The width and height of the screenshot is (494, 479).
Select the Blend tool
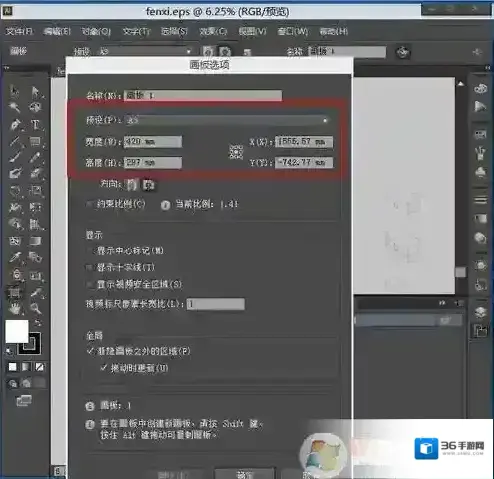click(x=35, y=257)
